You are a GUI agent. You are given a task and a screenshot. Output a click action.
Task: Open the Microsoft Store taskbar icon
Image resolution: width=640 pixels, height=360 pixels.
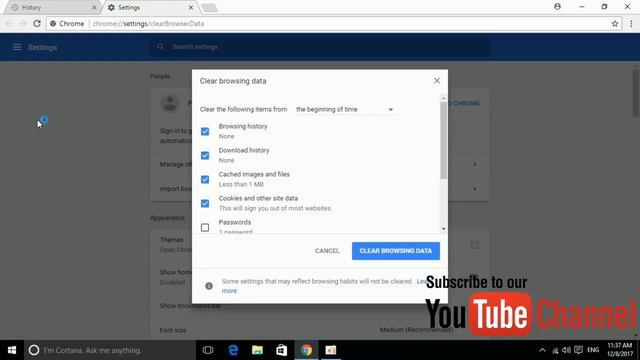click(x=282, y=350)
